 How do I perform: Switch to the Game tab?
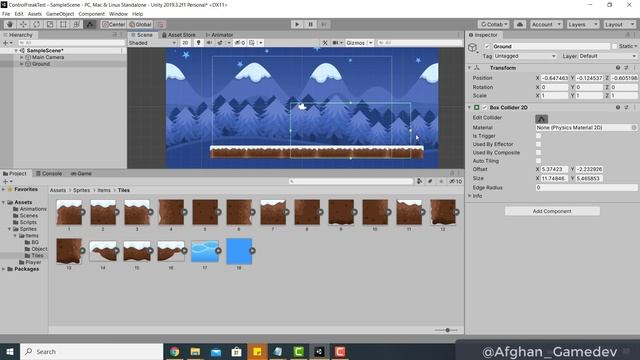[x=81, y=173]
